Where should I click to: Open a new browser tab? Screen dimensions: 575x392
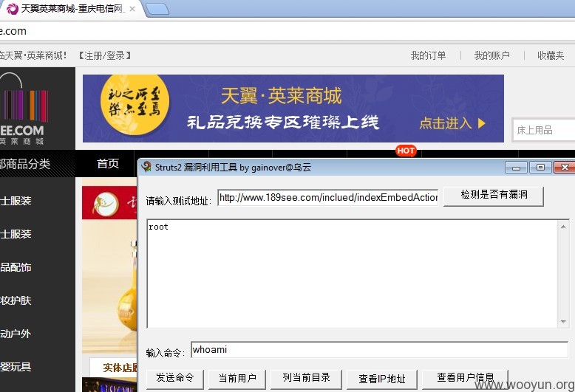(157, 9)
